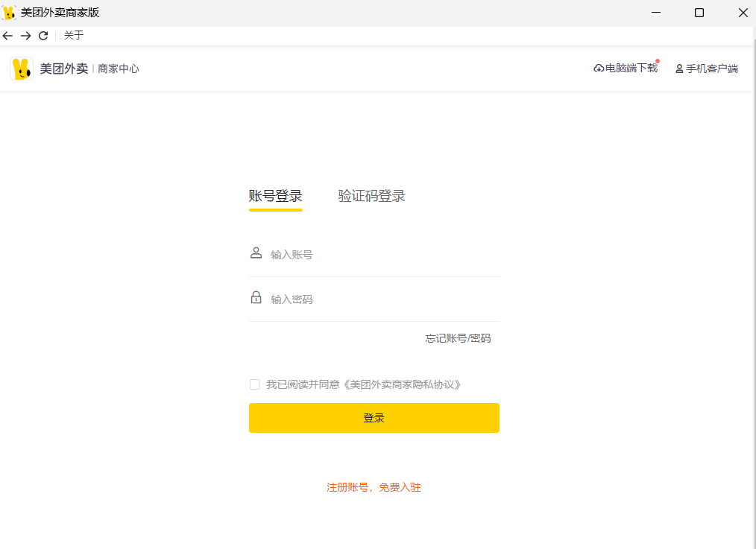The image size is (756, 549).
Task: Open the 电脑端下载 link
Action: pyautogui.click(x=626, y=69)
